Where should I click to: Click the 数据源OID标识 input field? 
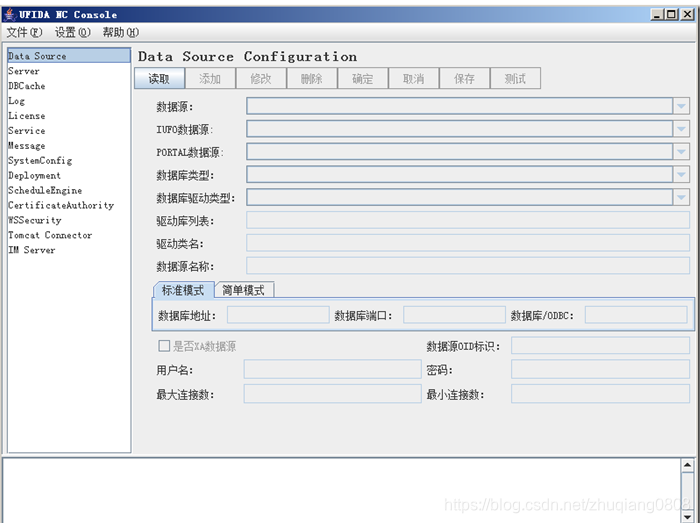(600, 345)
